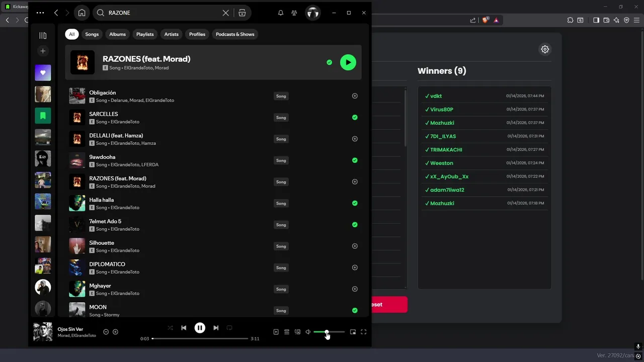Remove top result RAZONES from Liked Songs
This screenshot has width=644, height=362.
[329, 62]
